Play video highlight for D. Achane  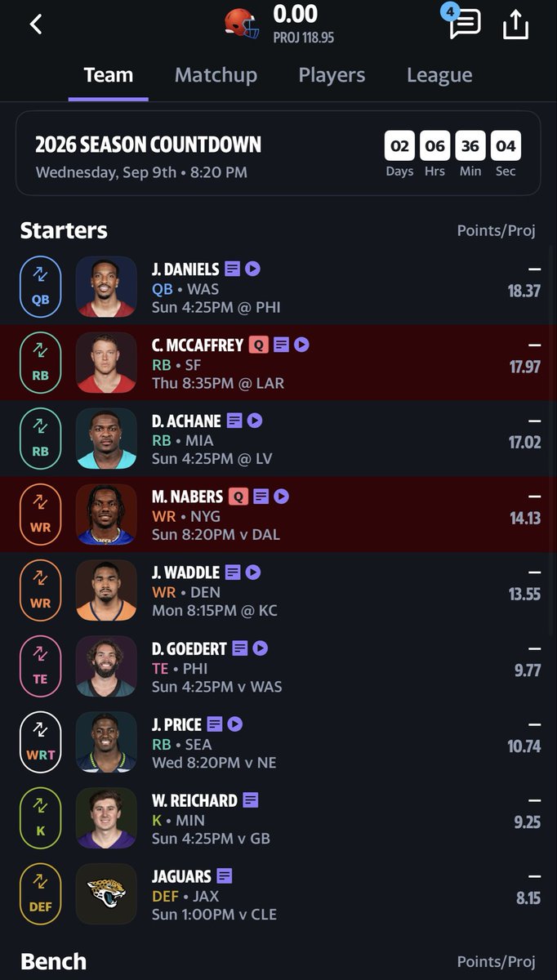point(255,421)
